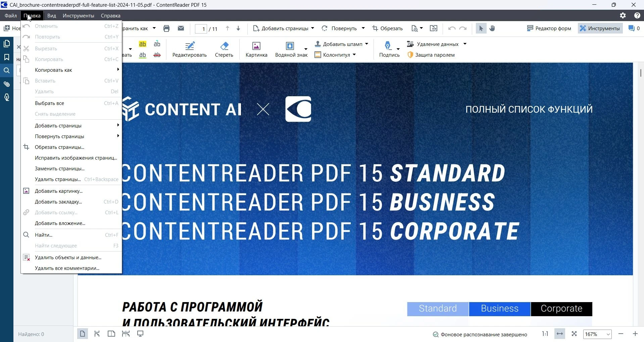Expand the Удаление данных dropdown arrow

tap(465, 44)
